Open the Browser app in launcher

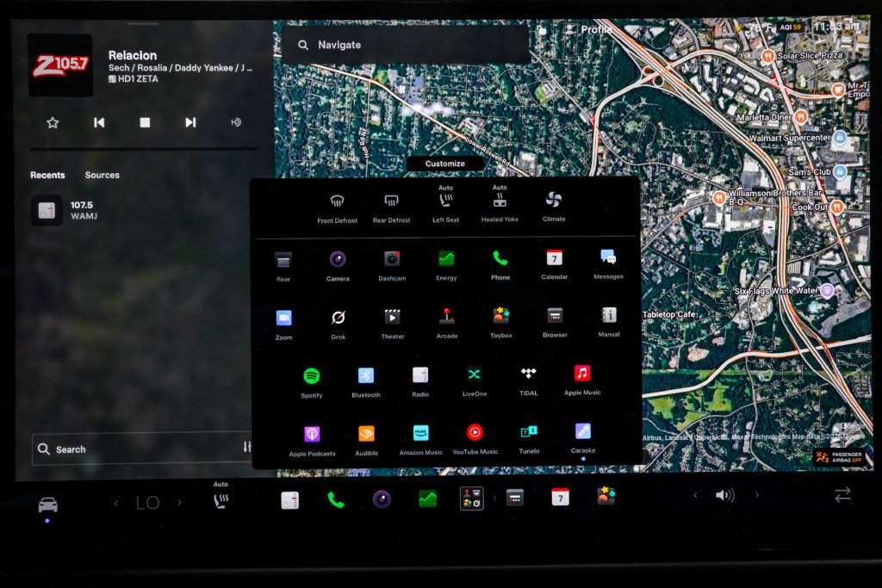click(555, 321)
